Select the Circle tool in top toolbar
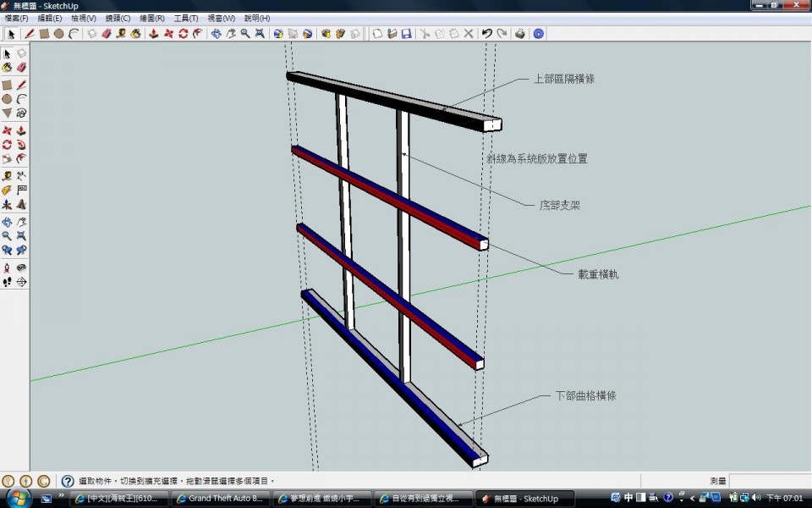The image size is (812, 508). (x=58, y=34)
